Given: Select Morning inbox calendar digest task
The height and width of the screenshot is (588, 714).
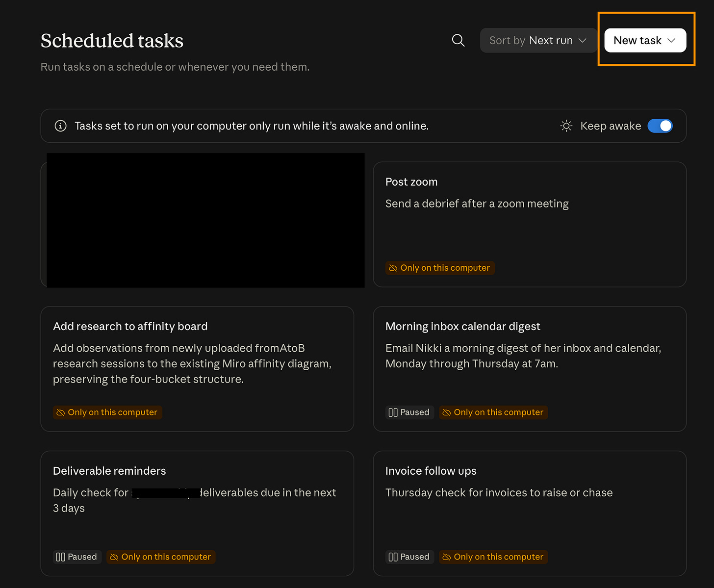Looking at the screenshot, I should pyautogui.click(x=530, y=369).
